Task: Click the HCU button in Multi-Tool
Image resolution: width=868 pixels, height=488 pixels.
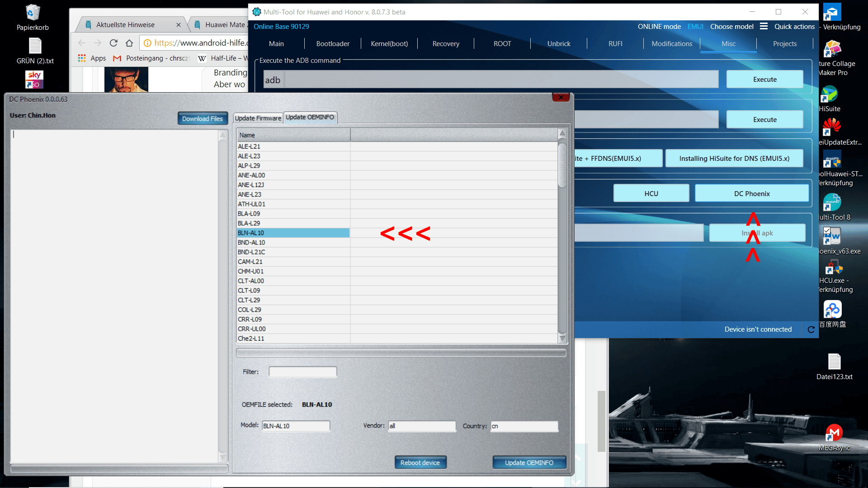Action: [651, 193]
